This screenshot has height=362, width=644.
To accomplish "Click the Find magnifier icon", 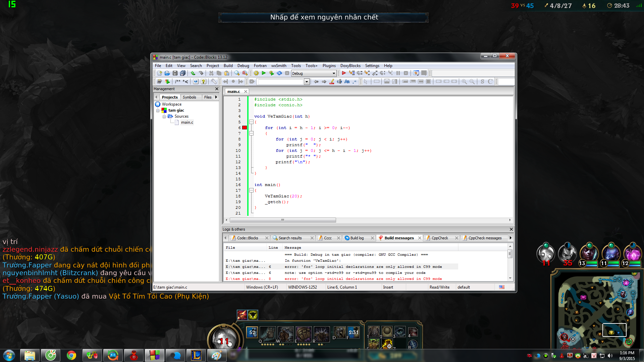I will click(237, 73).
